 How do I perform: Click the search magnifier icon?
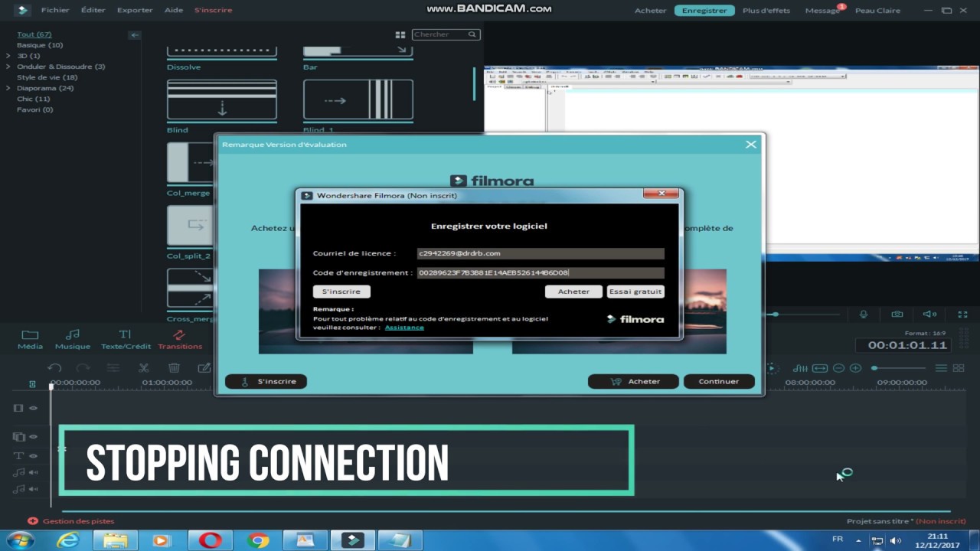[472, 34]
